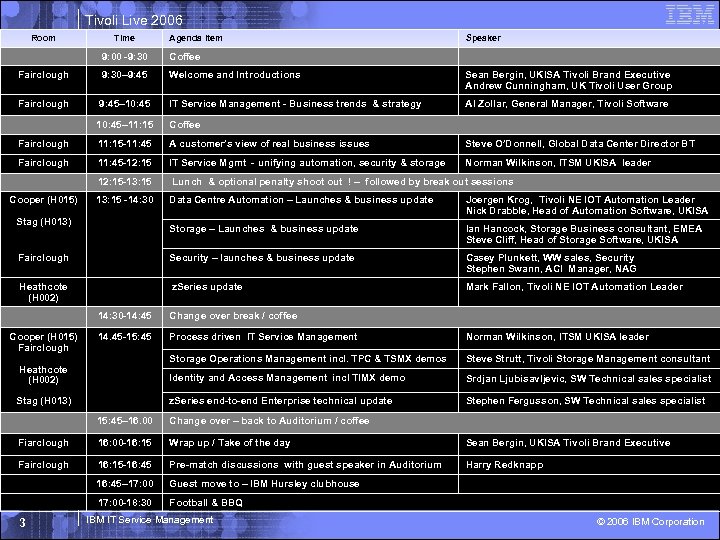Click the misspelled 'Fiarclough' room cell

[44, 443]
